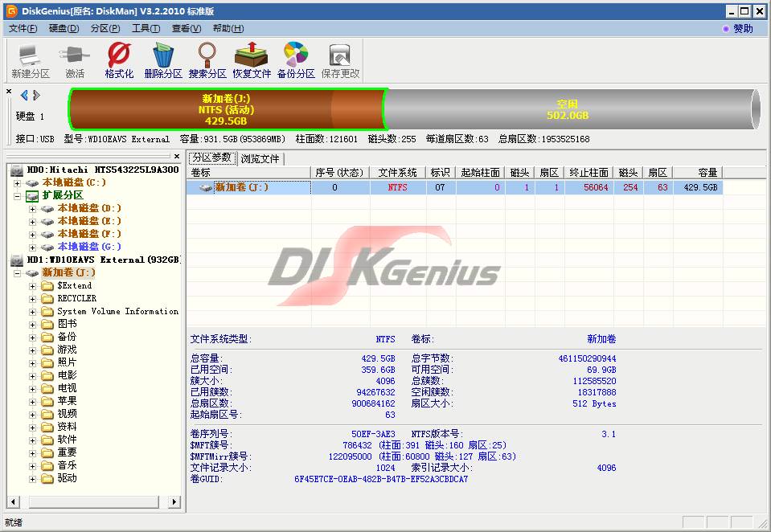Open the 查看(V) menu
771x532 pixels.
pyautogui.click(x=187, y=28)
